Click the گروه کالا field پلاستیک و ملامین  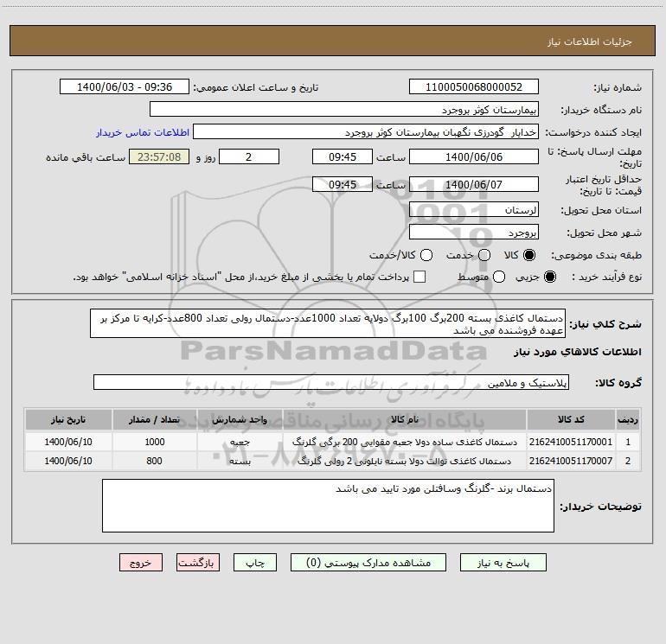pyautogui.click(x=331, y=382)
